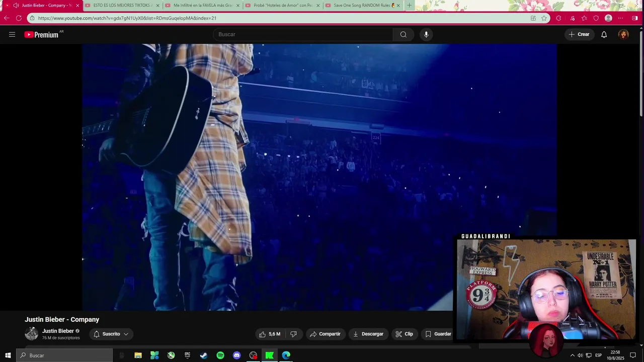Screen dimensions: 644x362
Task: Go to YouTube Premium home logo
Action: 41,35
